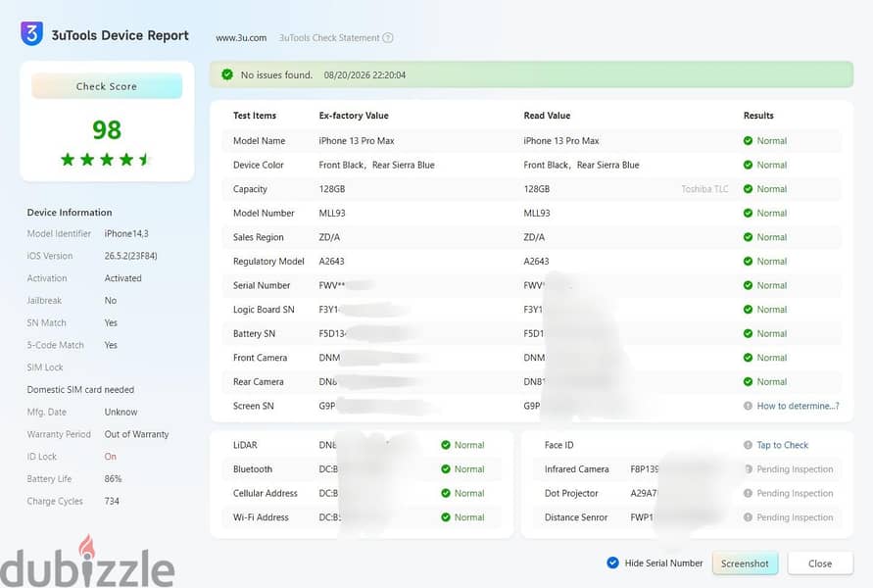Toggle the Hide Serial Number checkbox
The image size is (873, 588).
pyautogui.click(x=612, y=563)
